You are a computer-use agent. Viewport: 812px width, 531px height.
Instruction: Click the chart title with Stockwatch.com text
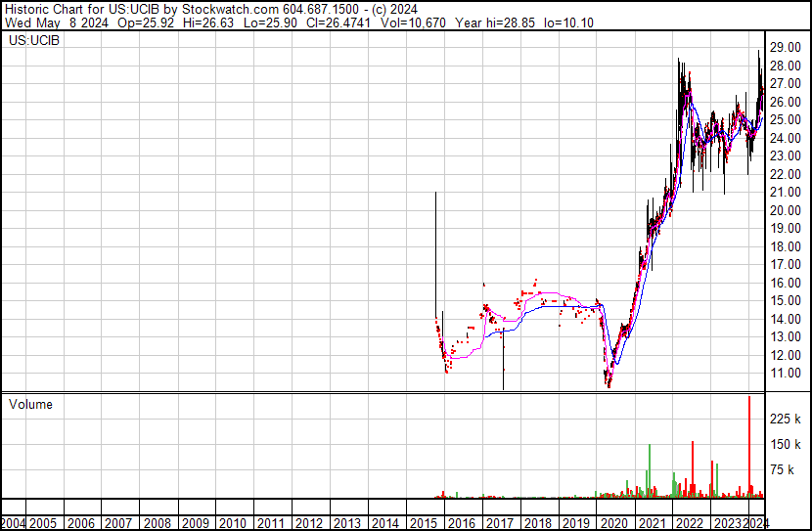pyautogui.click(x=211, y=10)
